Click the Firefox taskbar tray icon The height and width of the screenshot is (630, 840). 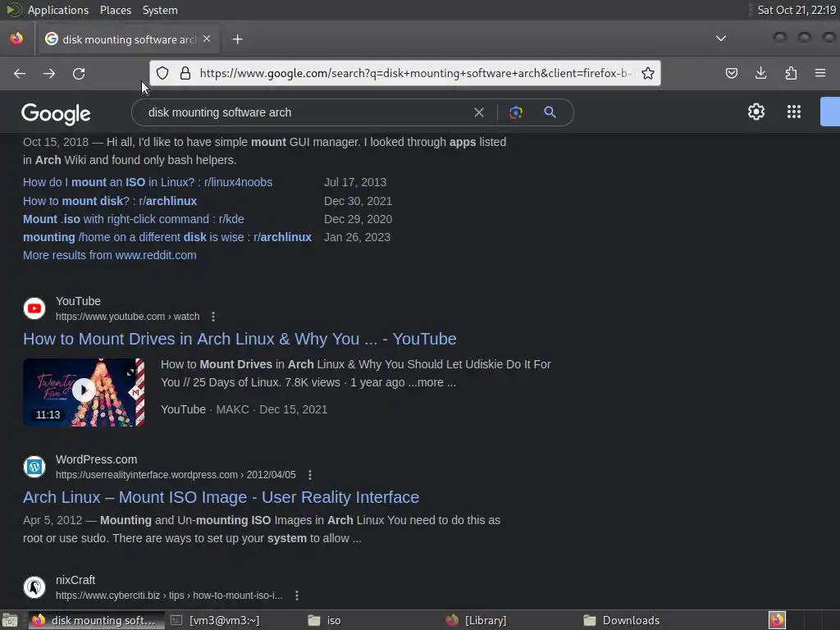tap(777, 620)
